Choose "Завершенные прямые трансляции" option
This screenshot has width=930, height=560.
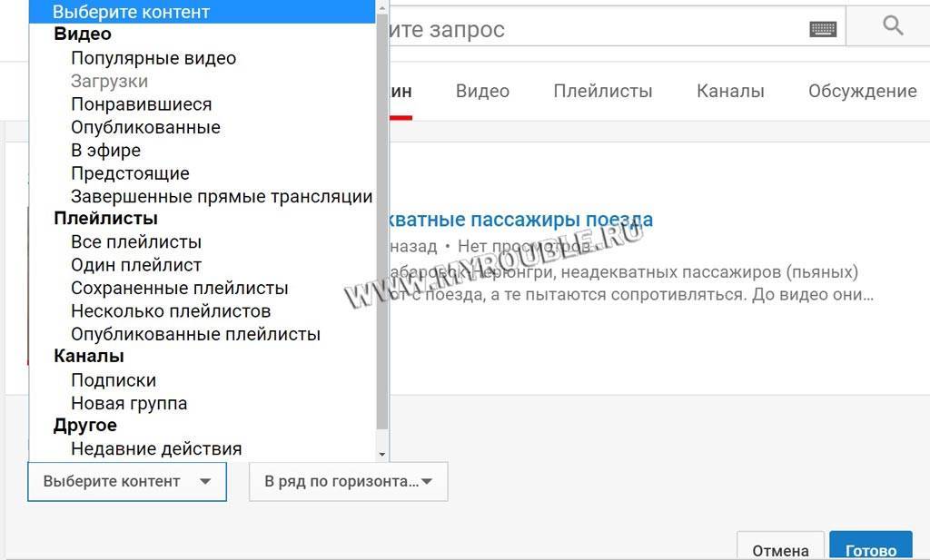[222, 196]
